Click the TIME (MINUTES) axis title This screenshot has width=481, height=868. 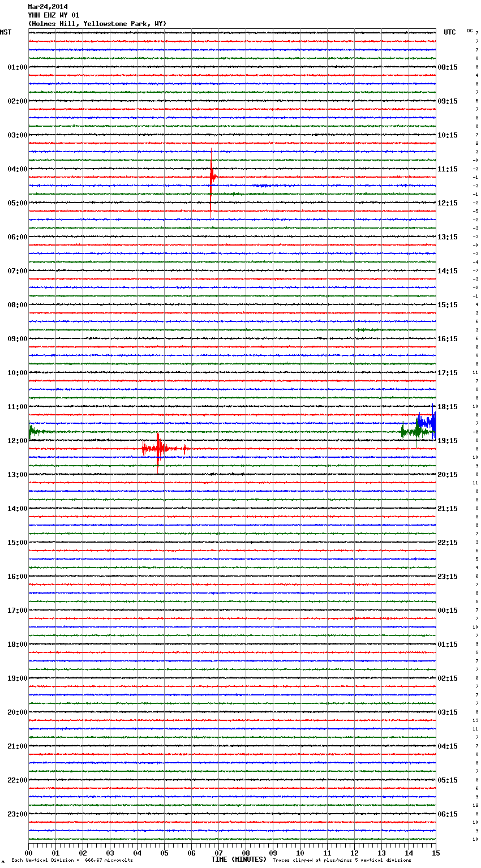239,860
